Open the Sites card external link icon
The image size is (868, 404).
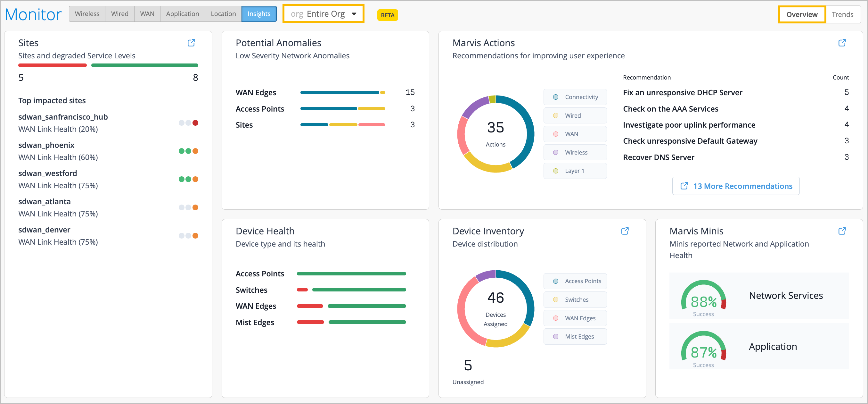coord(192,43)
